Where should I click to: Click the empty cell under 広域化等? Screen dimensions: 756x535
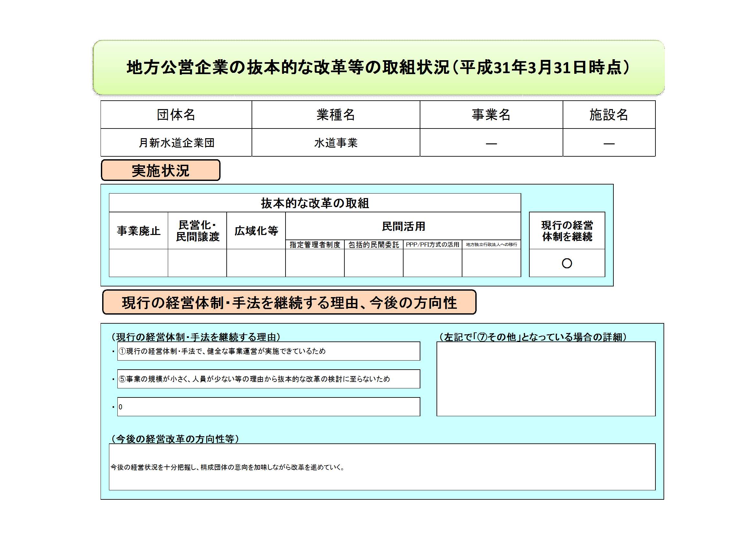tap(256, 263)
